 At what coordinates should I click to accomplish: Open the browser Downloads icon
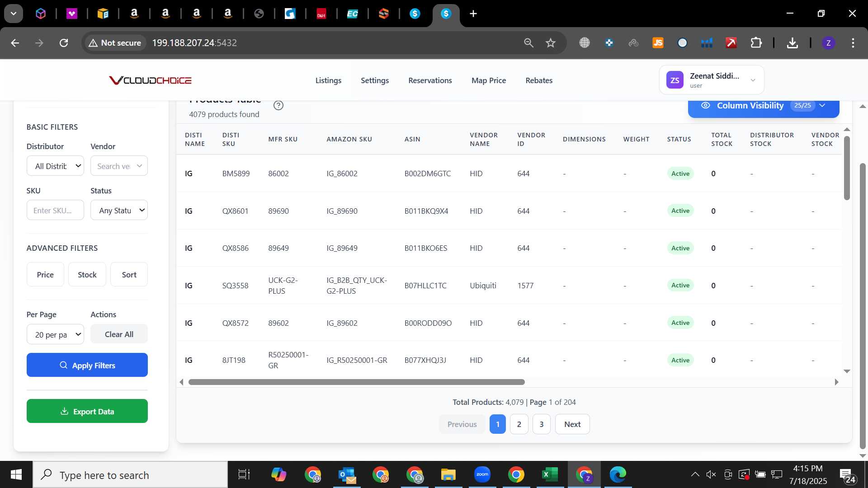coord(792,43)
